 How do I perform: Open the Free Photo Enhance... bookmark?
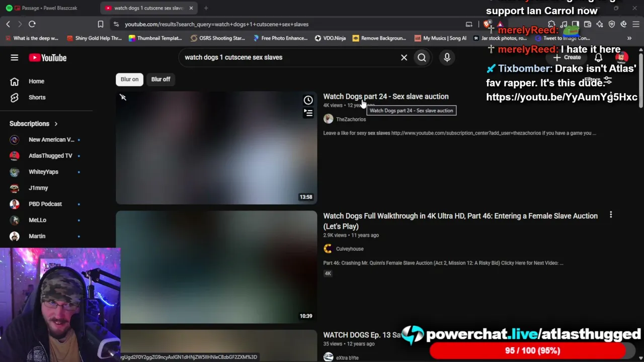tap(280, 38)
